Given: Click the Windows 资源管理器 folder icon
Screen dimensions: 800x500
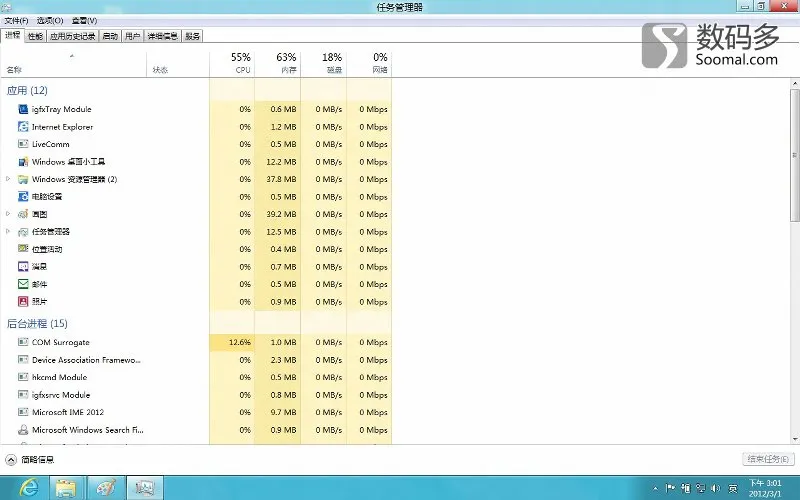Looking at the screenshot, I should click(x=23, y=179).
